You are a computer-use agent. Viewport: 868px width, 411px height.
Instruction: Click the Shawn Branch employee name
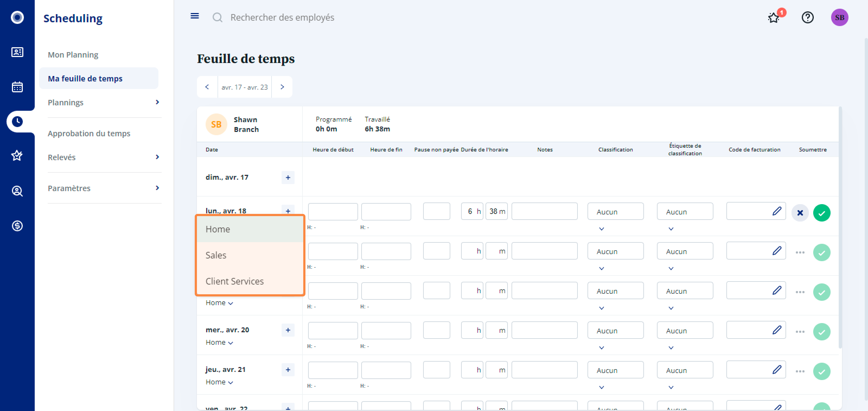[x=246, y=124]
